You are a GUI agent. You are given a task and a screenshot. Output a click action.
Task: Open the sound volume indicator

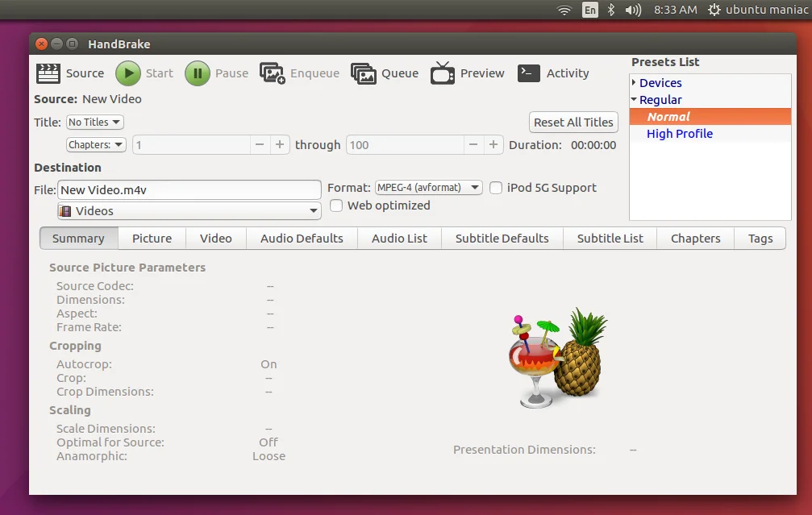[x=633, y=10]
